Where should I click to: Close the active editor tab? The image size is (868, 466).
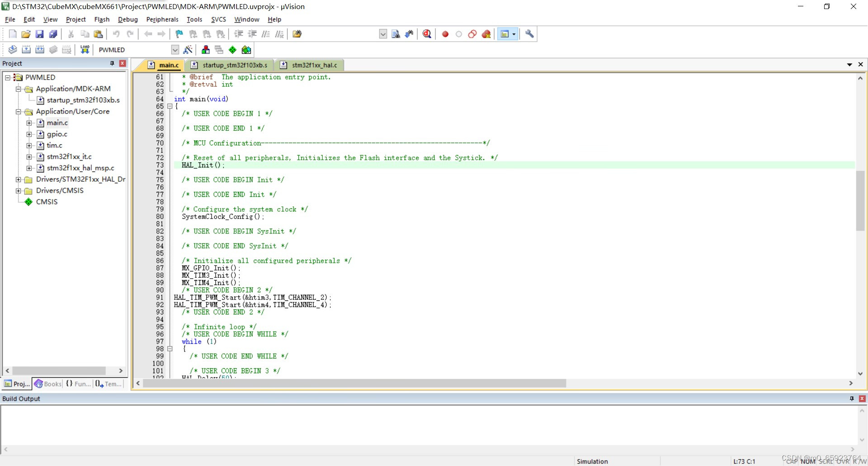click(861, 65)
